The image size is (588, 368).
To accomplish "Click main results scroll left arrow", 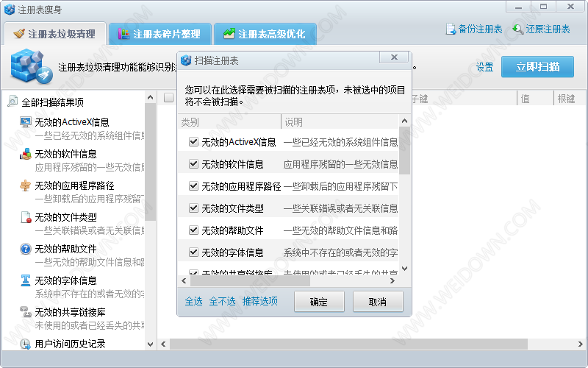I will click(163, 344).
